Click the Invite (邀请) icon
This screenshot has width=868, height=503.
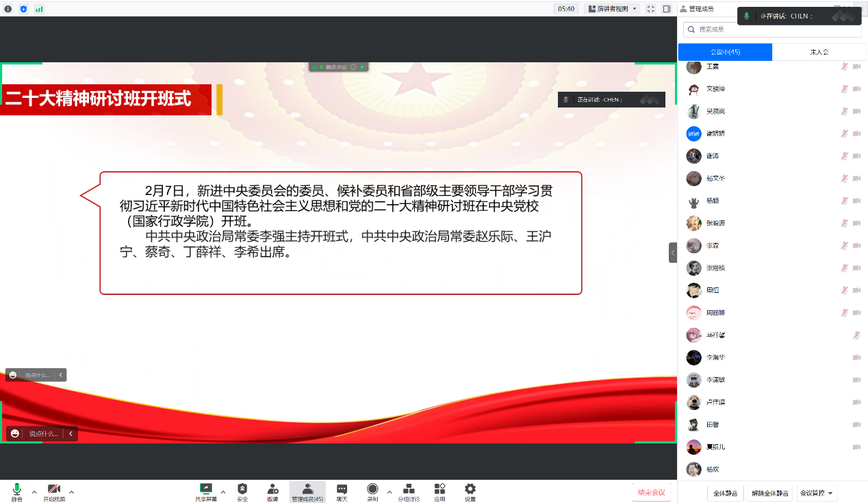tap(272, 489)
